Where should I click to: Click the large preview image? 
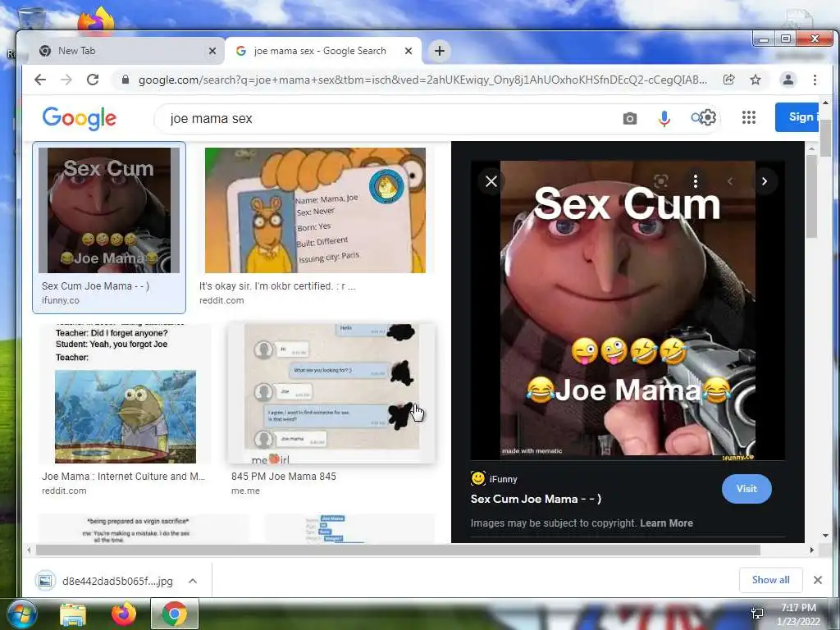(x=628, y=310)
